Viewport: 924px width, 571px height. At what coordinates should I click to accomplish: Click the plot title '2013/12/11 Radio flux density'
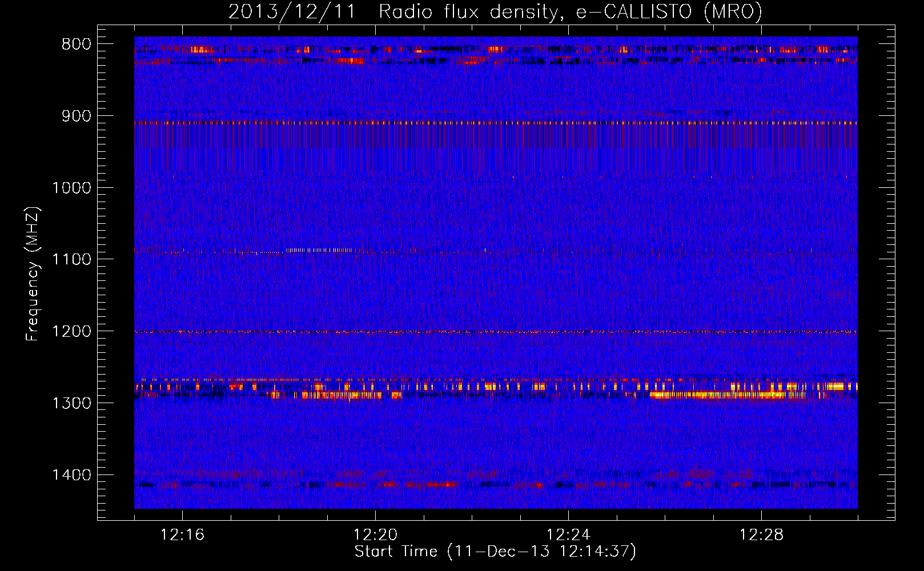495,11
